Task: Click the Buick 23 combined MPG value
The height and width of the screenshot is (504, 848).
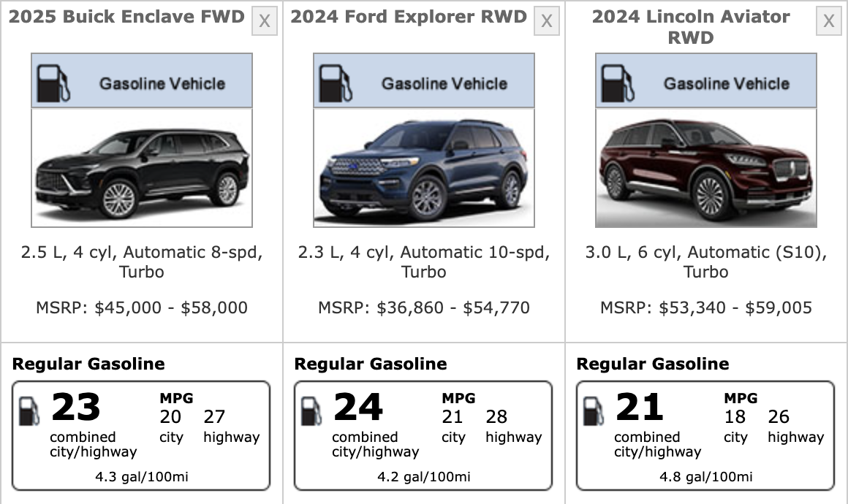Action: [x=75, y=408]
